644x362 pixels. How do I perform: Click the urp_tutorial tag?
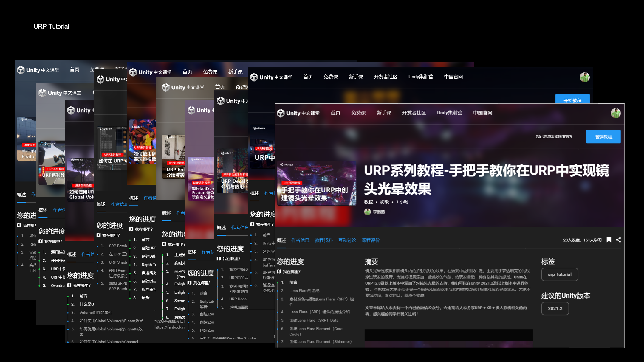point(559,274)
